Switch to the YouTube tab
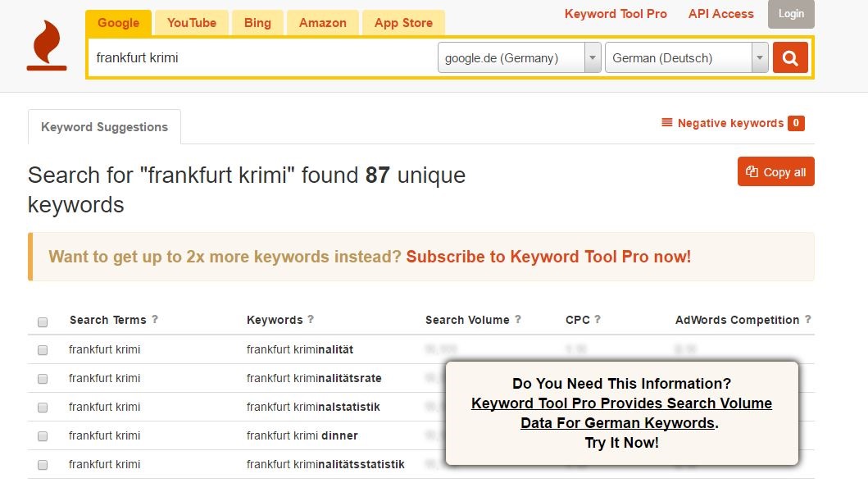The width and height of the screenshot is (868, 483). [192, 23]
